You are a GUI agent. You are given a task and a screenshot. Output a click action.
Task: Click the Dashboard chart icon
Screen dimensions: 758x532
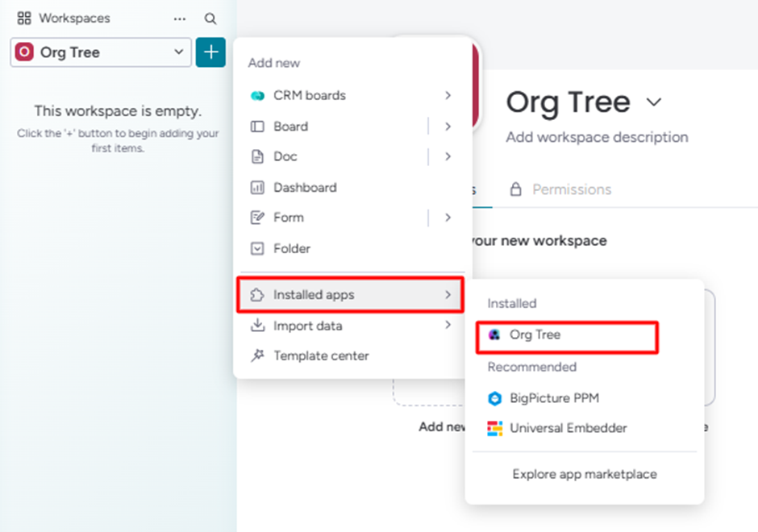257,188
